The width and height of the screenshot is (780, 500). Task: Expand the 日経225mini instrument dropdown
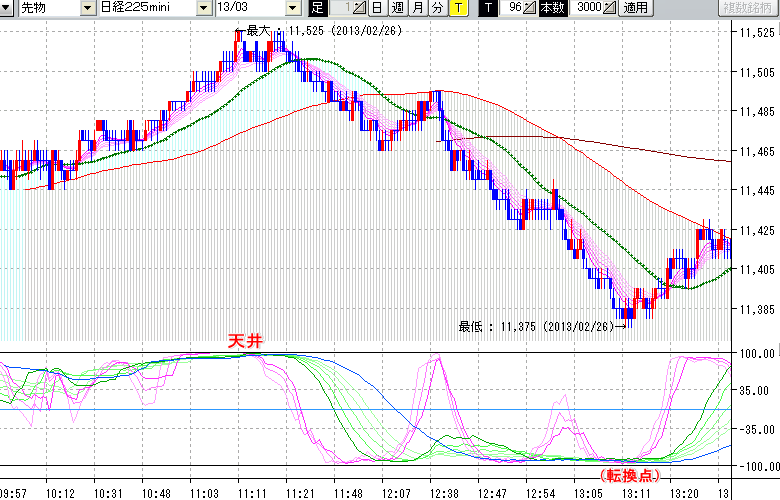tap(204, 9)
